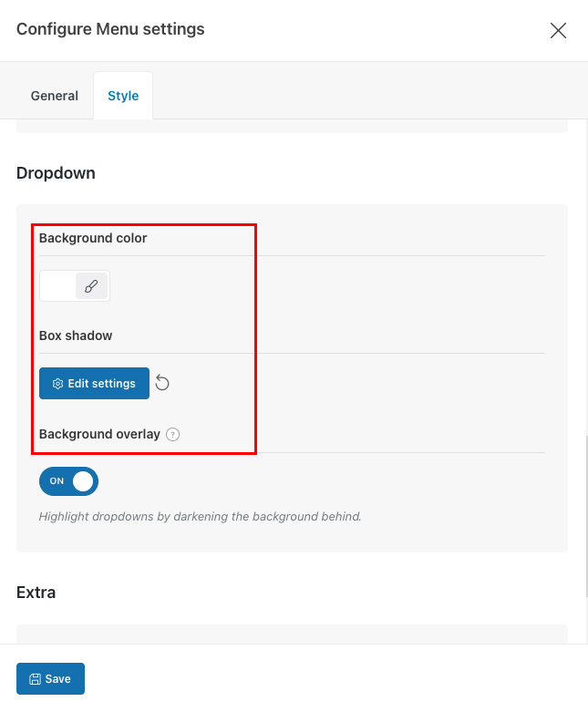The width and height of the screenshot is (588, 712).
Task: Select the Style tab
Action: pyautogui.click(x=123, y=96)
